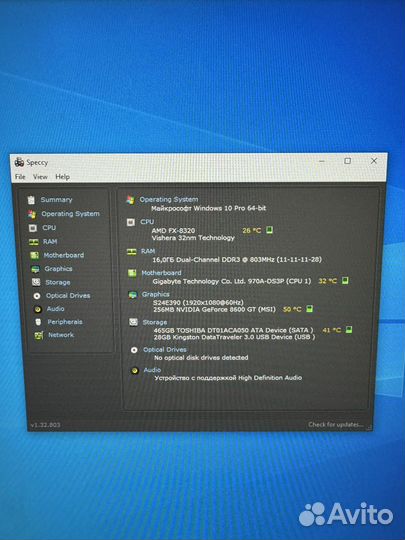405x540 pixels.
Task: Open the CPU heading link in summary
Action: [147, 222]
